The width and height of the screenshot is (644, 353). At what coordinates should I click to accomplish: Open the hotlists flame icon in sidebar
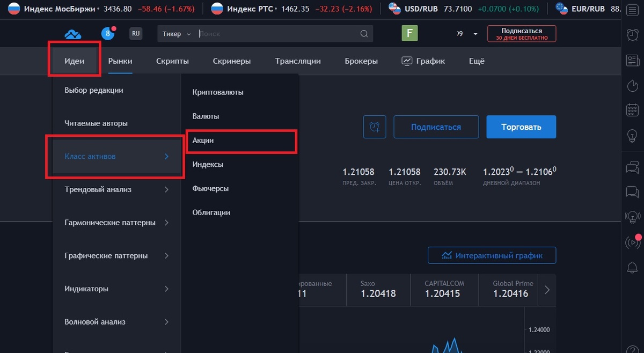pyautogui.click(x=633, y=85)
